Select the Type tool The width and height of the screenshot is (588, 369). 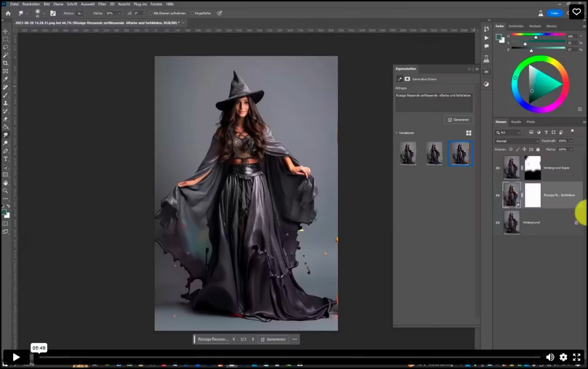click(6, 159)
